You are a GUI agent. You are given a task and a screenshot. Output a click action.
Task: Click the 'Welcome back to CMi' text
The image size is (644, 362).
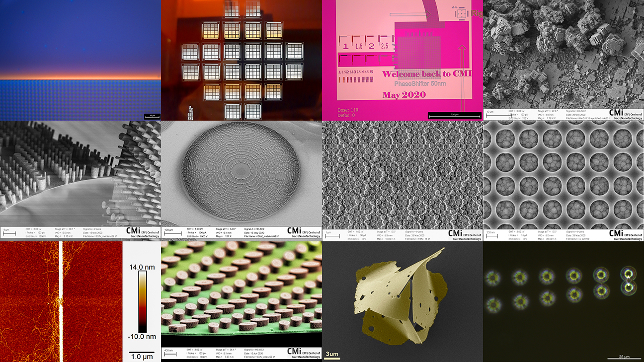click(x=426, y=74)
